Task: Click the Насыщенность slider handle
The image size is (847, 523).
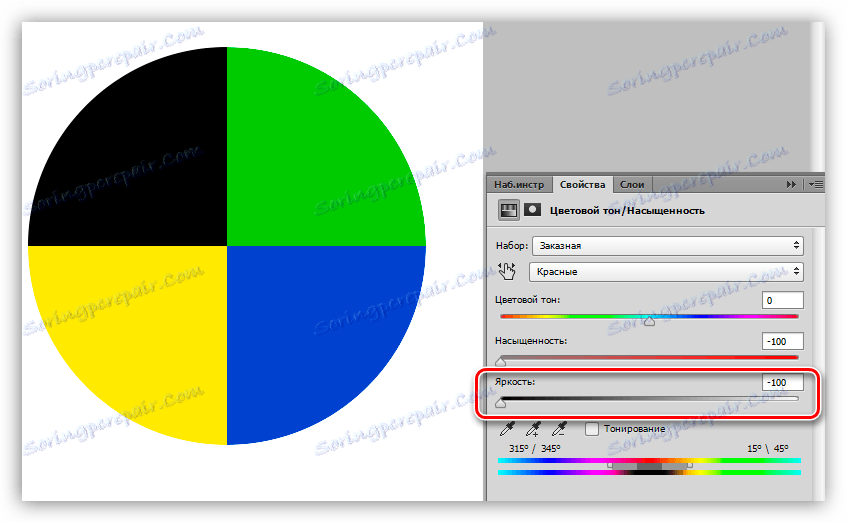Action: click(501, 362)
